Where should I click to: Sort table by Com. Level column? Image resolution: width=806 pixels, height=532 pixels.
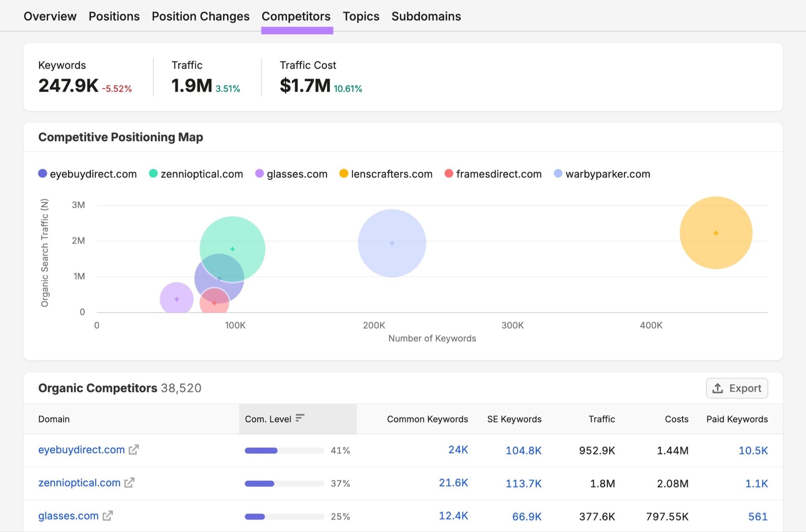point(298,419)
